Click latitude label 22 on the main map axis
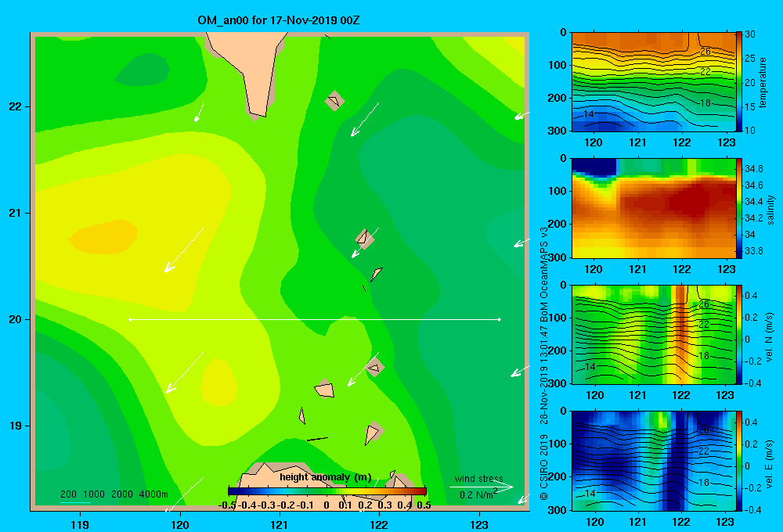783x532 pixels. [15, 107]
